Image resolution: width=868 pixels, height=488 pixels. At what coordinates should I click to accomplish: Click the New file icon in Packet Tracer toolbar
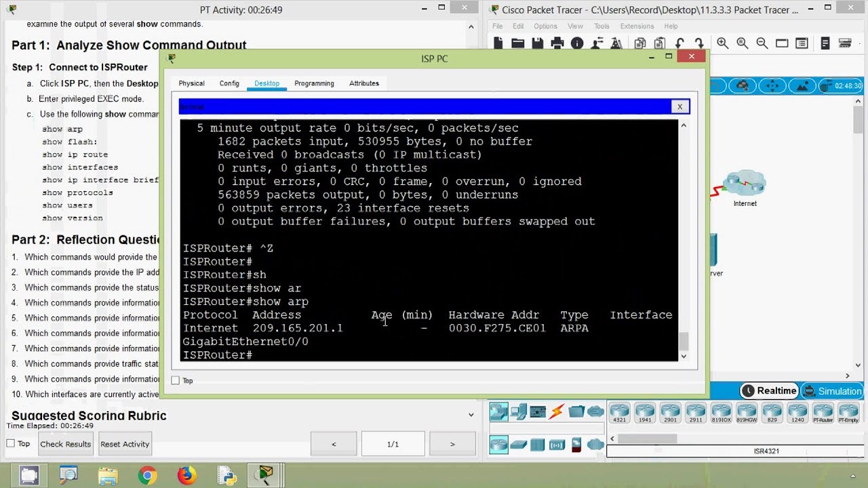(x=498, y=43)
